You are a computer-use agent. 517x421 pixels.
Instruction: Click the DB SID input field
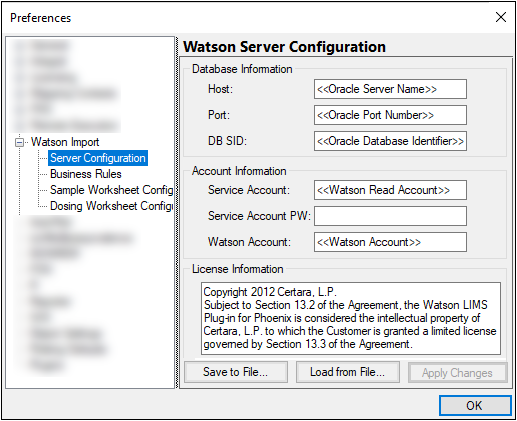pos(390,141)
